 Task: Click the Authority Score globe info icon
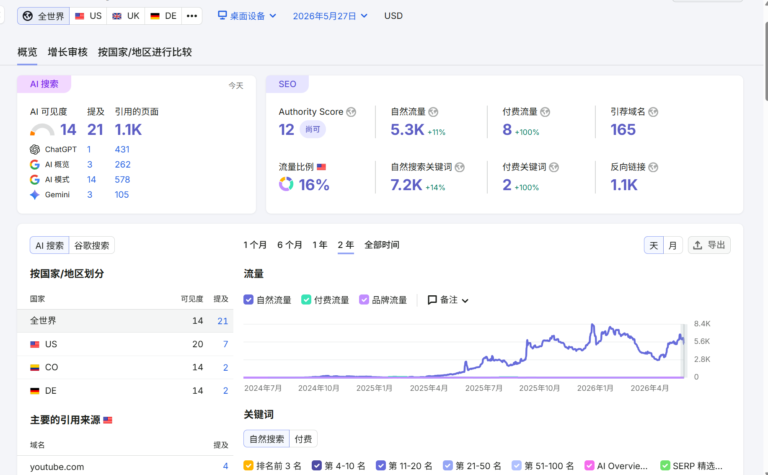coord(351,112)
